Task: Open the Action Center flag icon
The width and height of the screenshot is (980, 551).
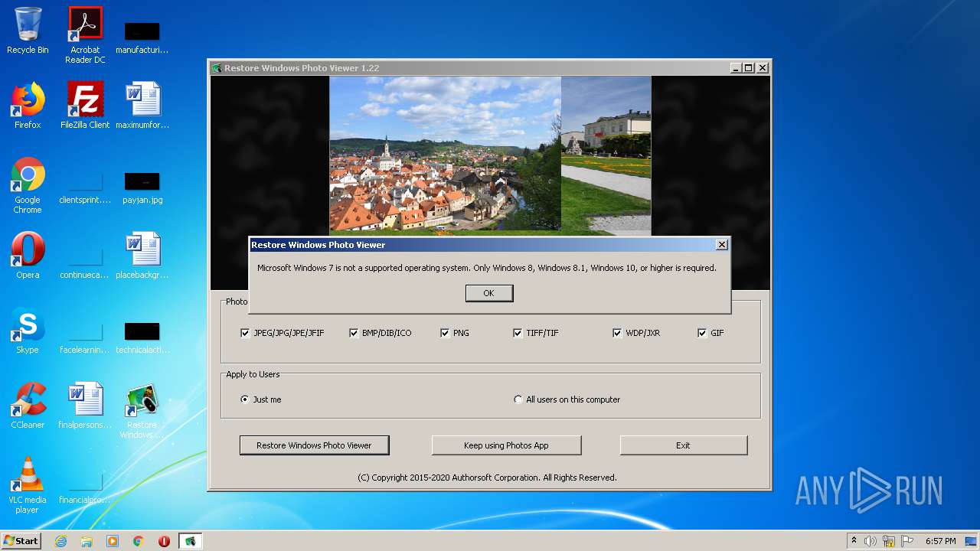Action: click(x=907, y=541)
